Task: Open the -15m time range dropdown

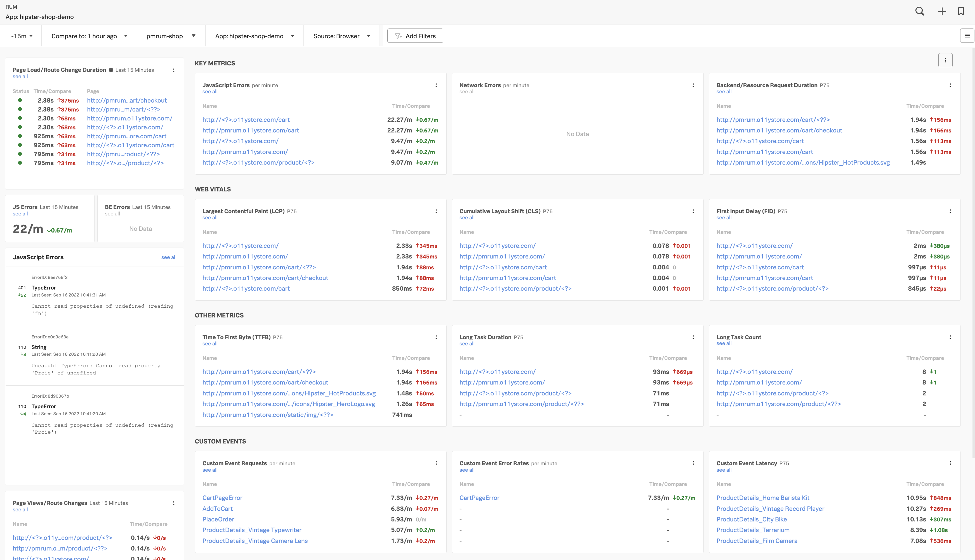Action: pos(22,36)
